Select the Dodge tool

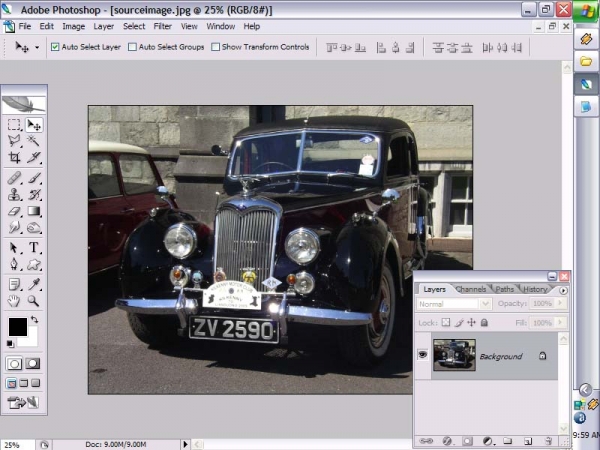pyautogui.click(x=34, y=227)
